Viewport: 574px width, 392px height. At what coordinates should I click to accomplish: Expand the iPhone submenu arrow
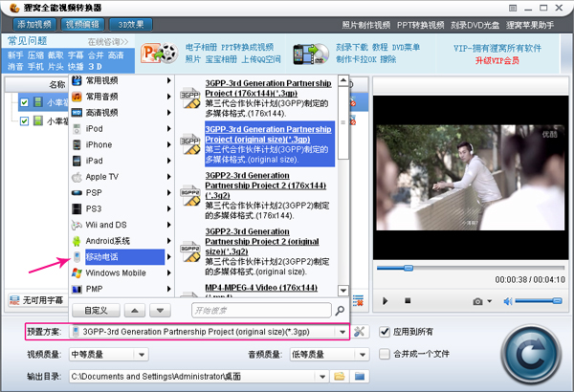point(168,144)
